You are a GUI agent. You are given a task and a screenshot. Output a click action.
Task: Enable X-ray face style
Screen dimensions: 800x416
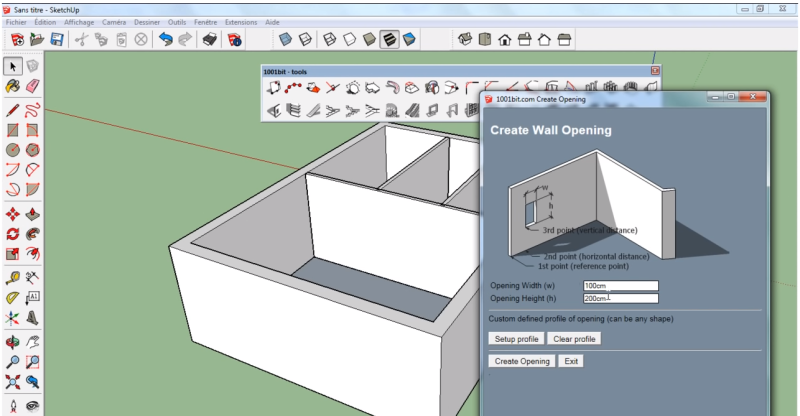pos(285,40)
